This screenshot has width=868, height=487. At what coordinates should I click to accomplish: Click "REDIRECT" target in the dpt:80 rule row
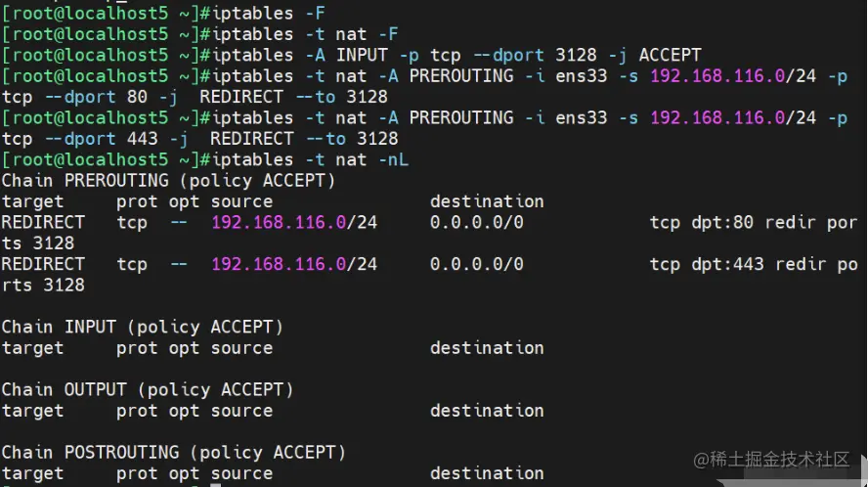pos(43,223)
